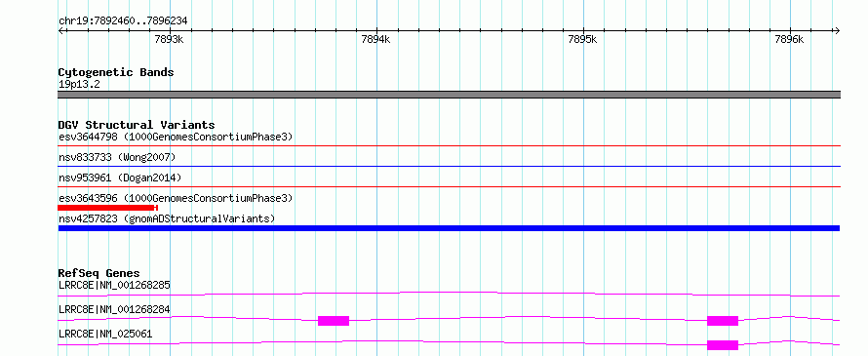Open variant esv3643596 label

176,198
